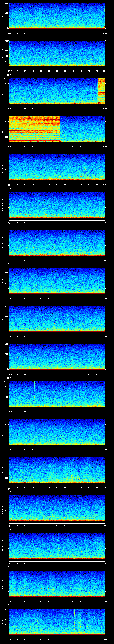114x644 pixels.
Task: Click the 21:30:00 start time label
Action: (9, 639)
